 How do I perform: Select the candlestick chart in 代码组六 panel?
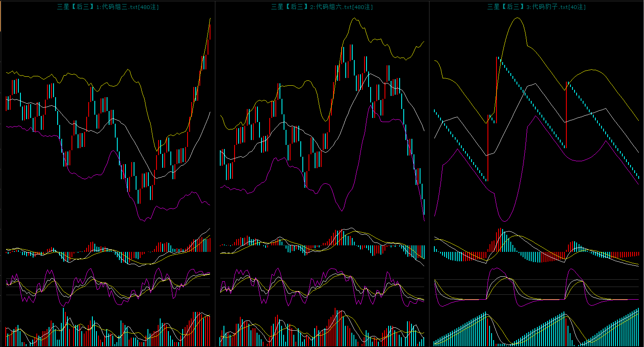coord(322,122)
